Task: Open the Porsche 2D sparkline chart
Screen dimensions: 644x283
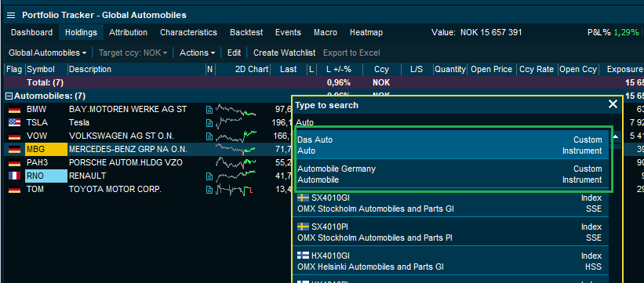Action: [x=236, y=162]
